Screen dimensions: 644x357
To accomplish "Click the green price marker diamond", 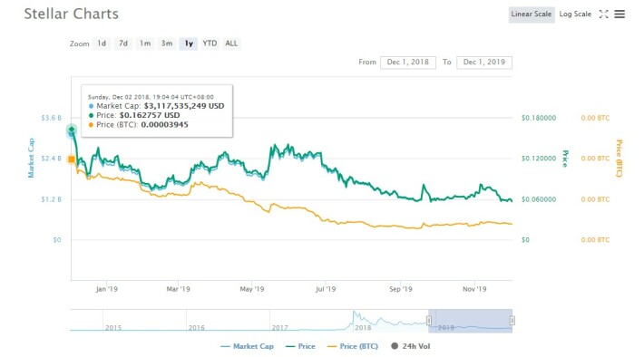I will click(x=72, y=130).
